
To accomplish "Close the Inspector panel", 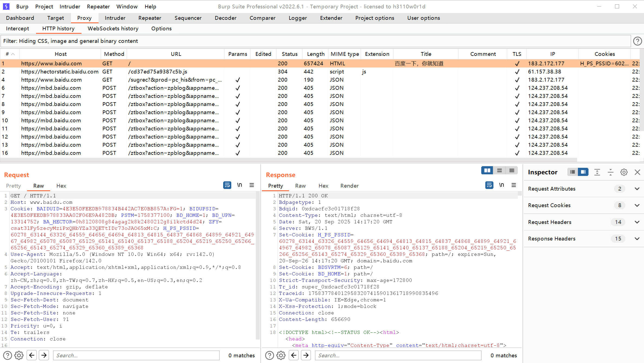I will 638,172.
